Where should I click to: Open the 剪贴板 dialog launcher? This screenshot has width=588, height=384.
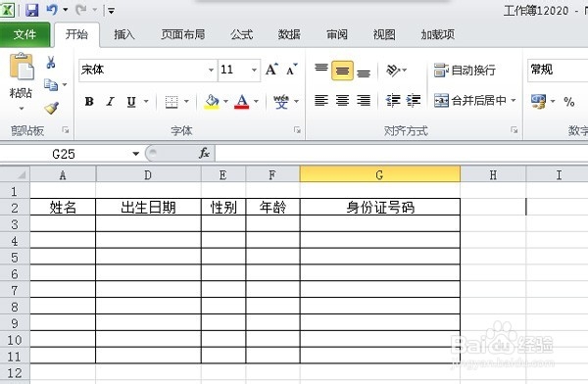pyautogui.click(x=66, y=130)
